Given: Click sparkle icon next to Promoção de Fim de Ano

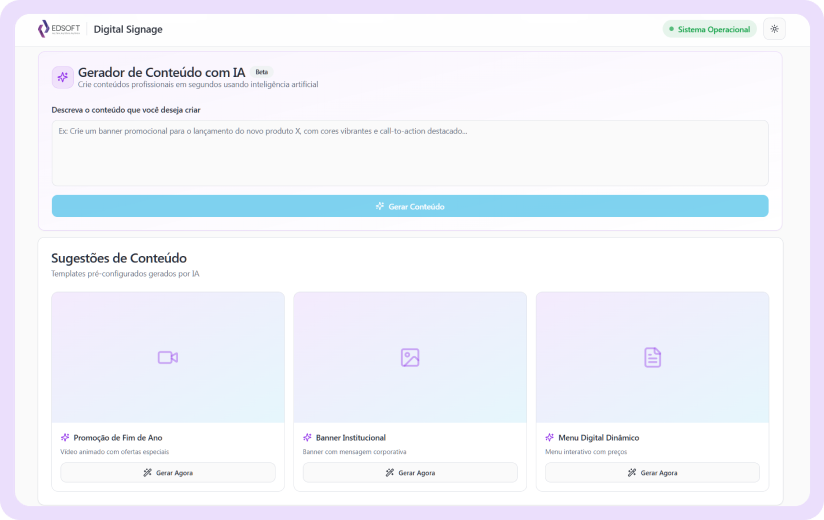Looking at the screenshot, I should pos(65,437).
